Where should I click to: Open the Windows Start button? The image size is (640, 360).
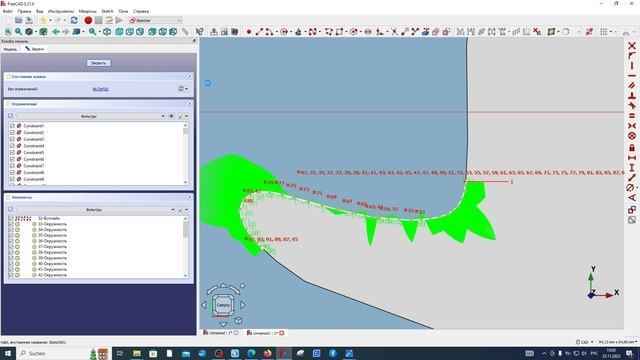point(7,353)
